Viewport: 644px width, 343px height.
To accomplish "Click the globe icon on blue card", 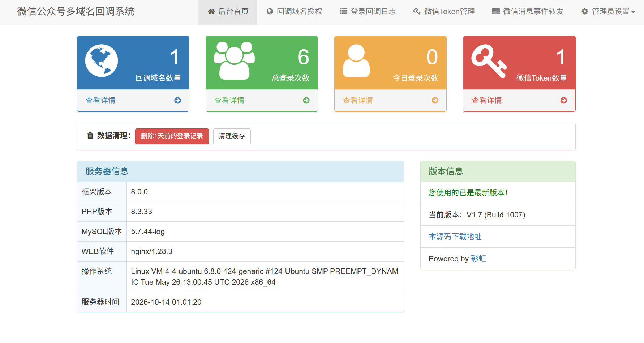I will [x=102, y=60].
